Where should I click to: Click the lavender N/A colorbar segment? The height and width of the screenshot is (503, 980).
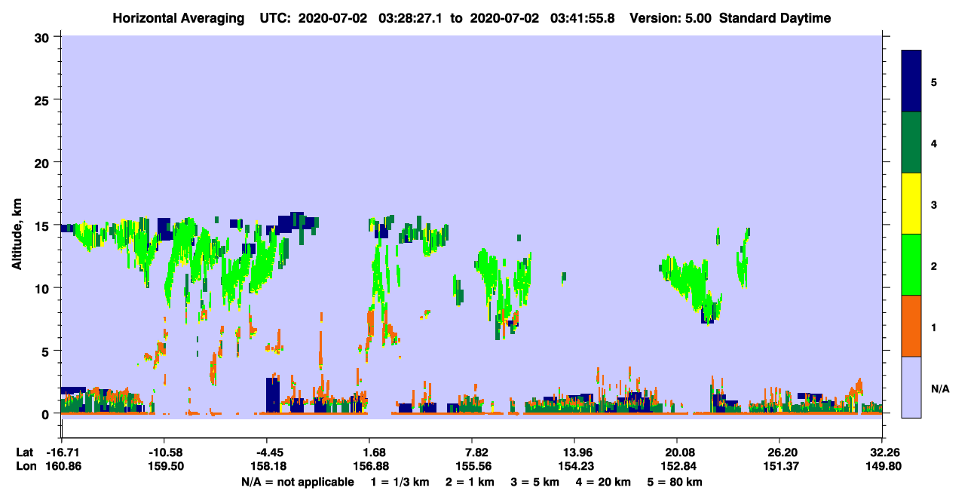[911, 387]
